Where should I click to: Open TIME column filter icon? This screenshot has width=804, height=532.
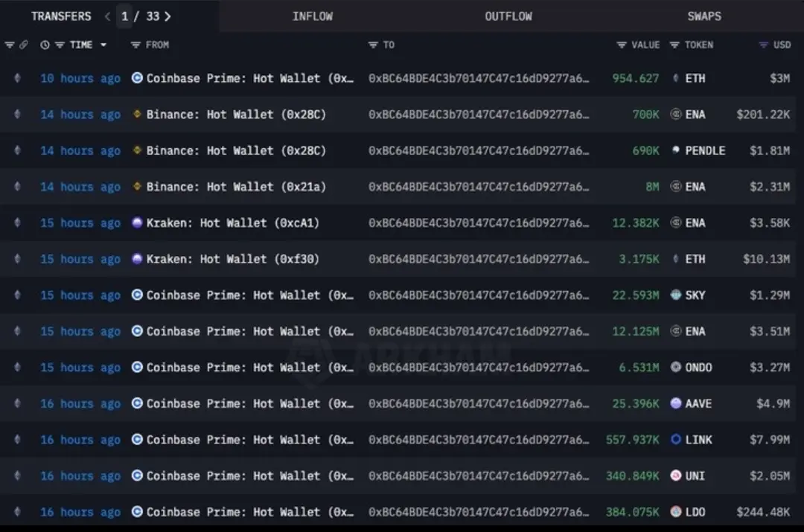60,45
